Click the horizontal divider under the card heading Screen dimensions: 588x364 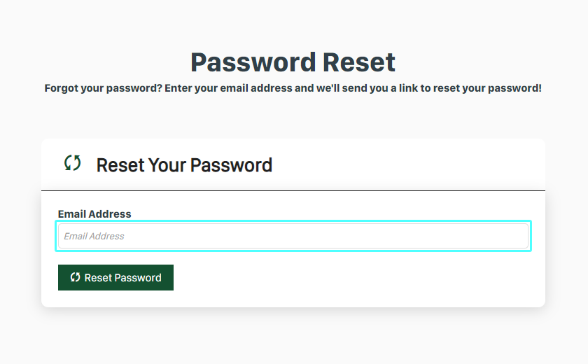click(x=293, y=190)
